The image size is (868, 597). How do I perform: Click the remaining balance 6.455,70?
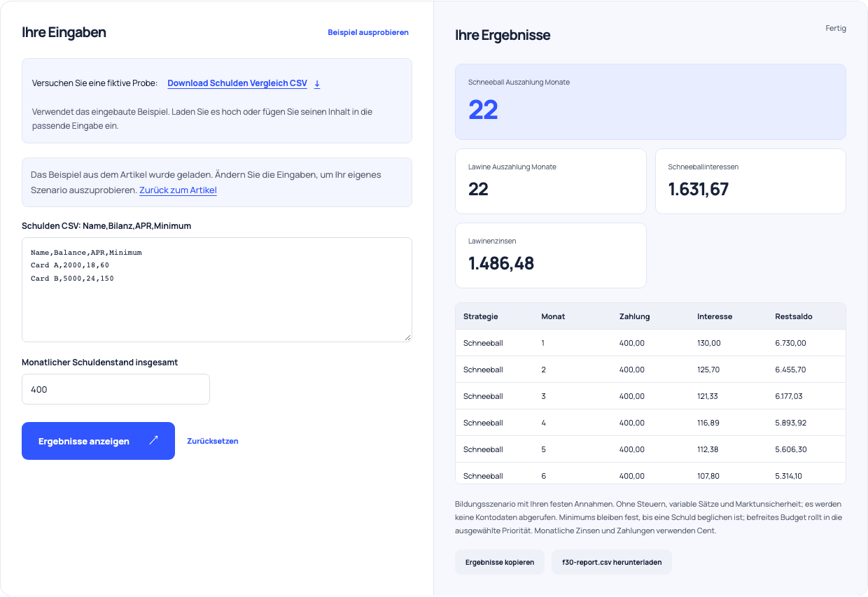791,370
